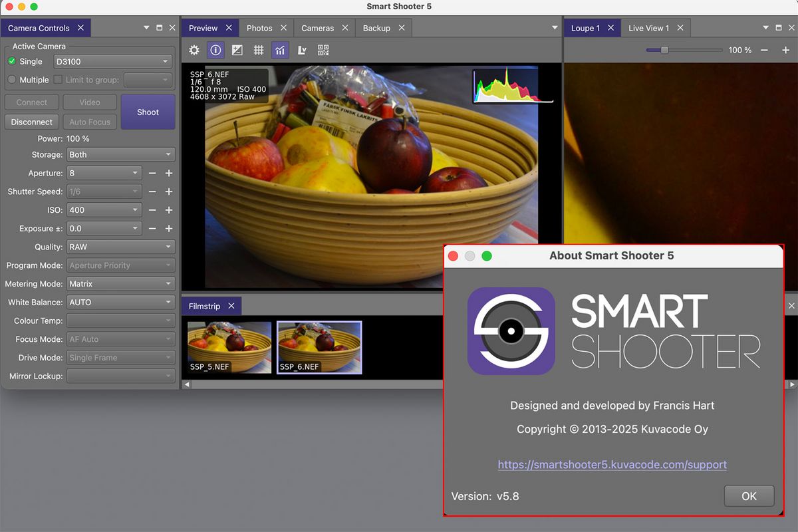
Task: Toggle the grid overlay icon
Action: [259, 50]
